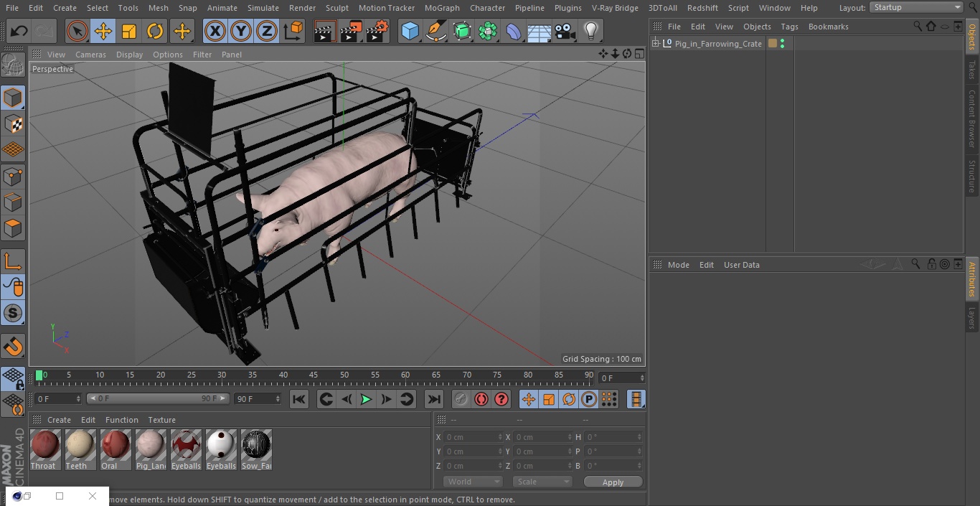Switch to Edges mode
Screen dimensions: 980x506
pos(13,202)
